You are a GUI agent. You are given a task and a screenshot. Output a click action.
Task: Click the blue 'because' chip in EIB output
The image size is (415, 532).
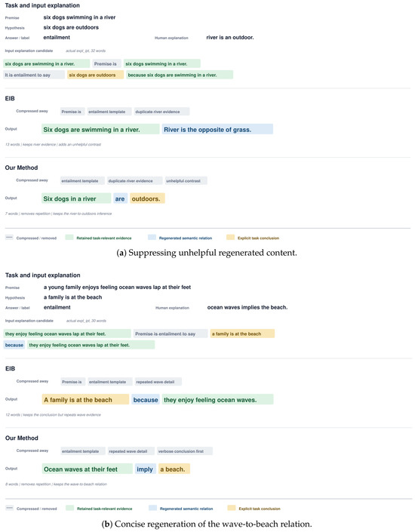(146, 399)
